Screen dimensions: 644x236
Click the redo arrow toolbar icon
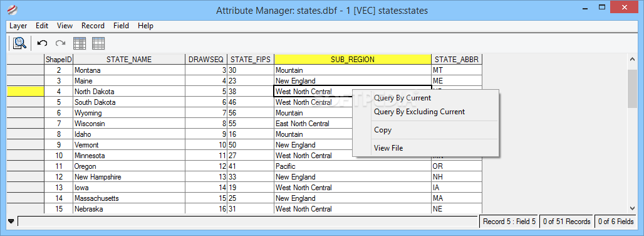(x=60, y=43)
